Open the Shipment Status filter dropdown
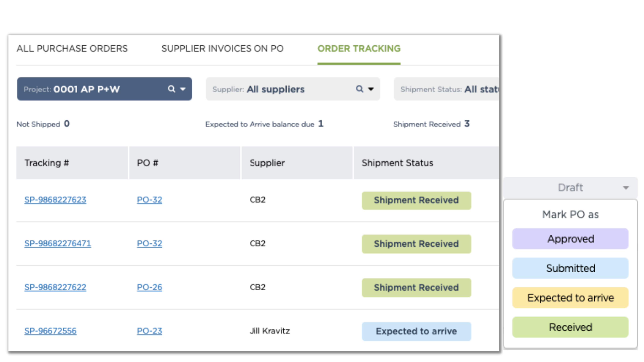The width and height of the screenshot is (644, 362). point(446,89)
